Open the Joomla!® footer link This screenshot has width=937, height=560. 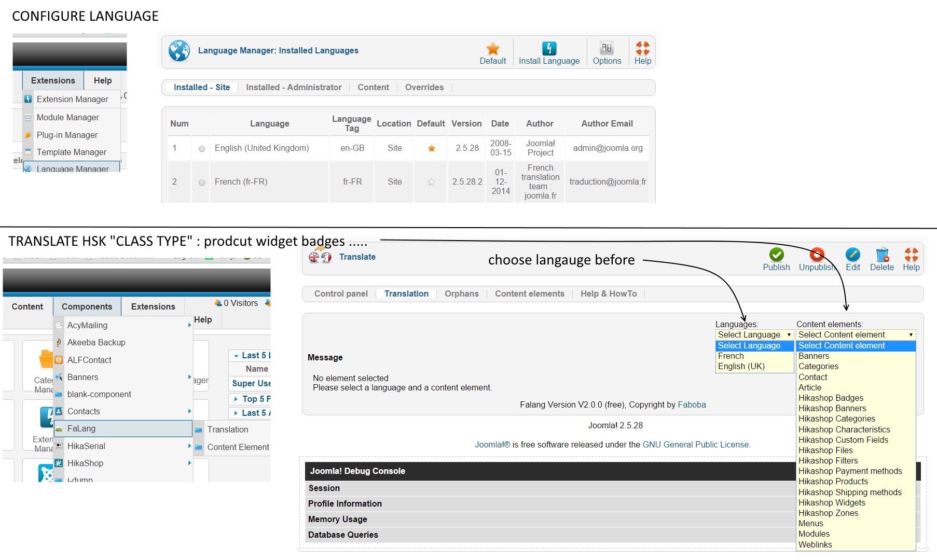click(x=492, y=445)
